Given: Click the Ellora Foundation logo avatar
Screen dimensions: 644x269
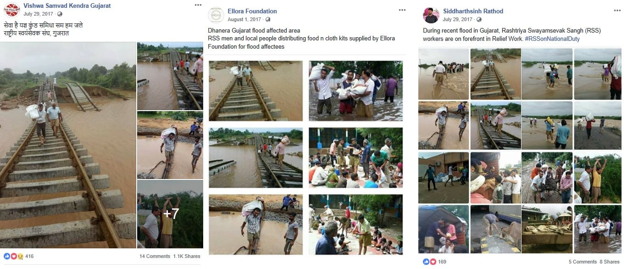Looking at the screenshot, I should (216, 15).
